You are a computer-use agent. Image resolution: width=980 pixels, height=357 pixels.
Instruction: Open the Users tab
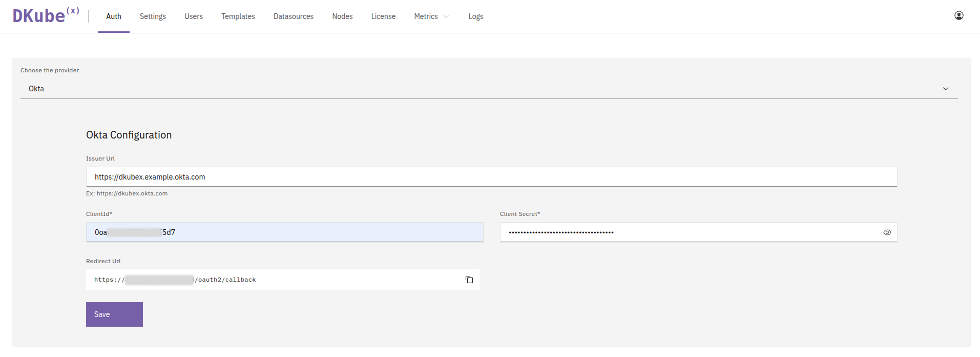pyautogui.click(x=194, y=16)
